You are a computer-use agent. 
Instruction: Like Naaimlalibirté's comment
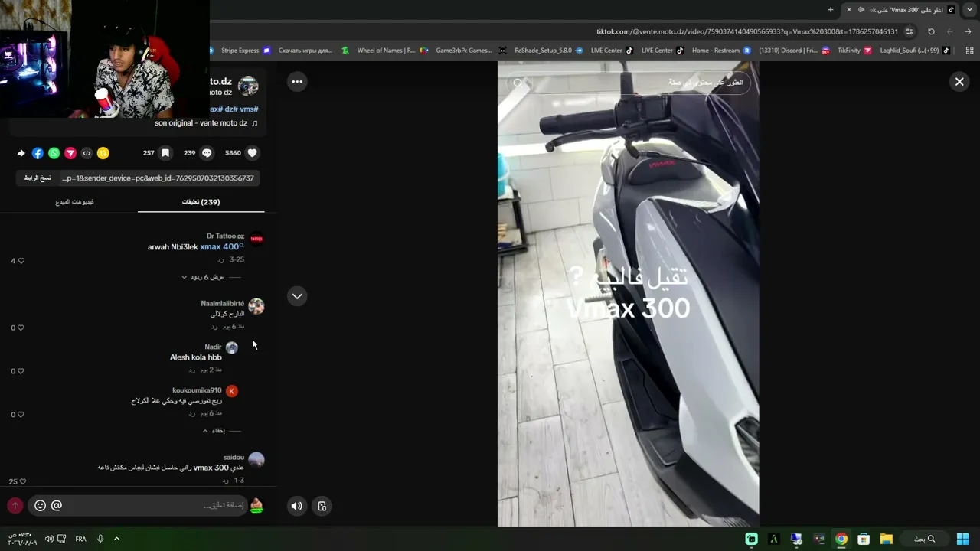21,328
